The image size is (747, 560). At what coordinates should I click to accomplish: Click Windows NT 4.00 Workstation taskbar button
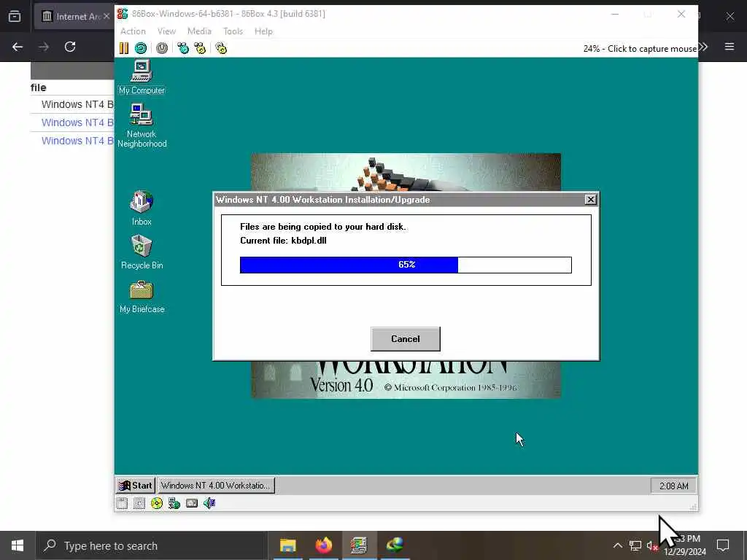[216, 486]
